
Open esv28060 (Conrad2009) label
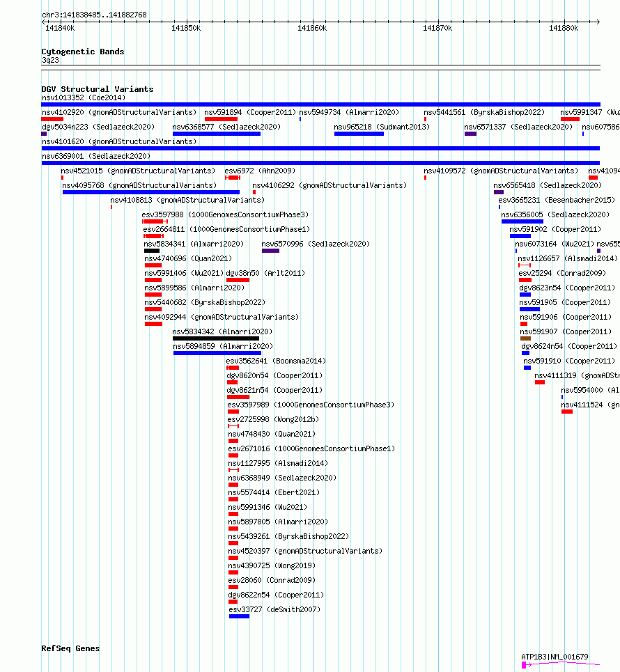(x=272, y=580)
